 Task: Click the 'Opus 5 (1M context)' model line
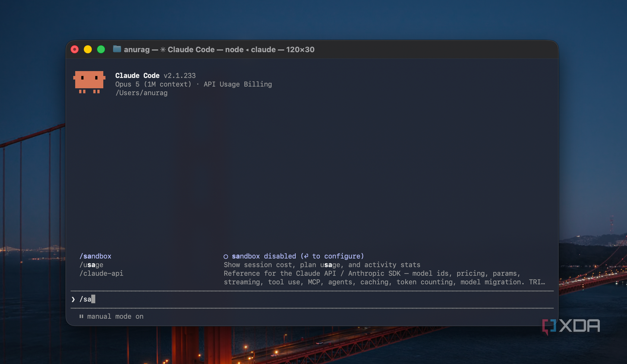point(153,84)
